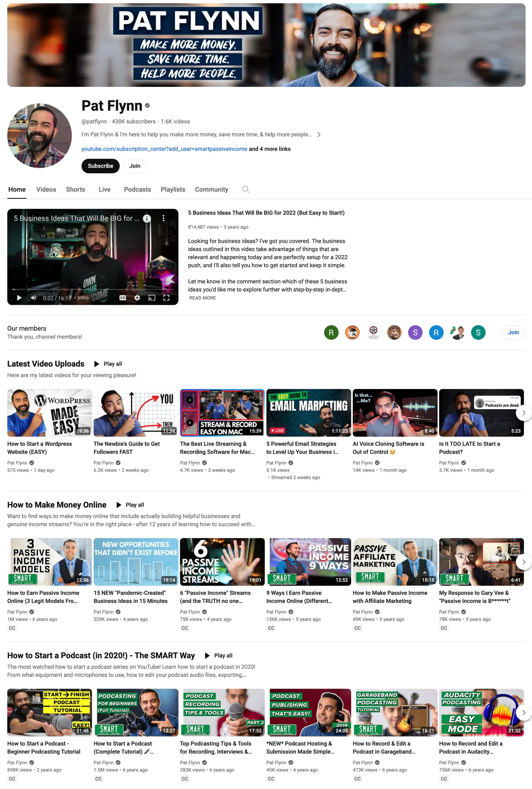This screenshot has width=532, height=789.
Task: Cast the featured video to a device
Action: (x=152, y=298)
